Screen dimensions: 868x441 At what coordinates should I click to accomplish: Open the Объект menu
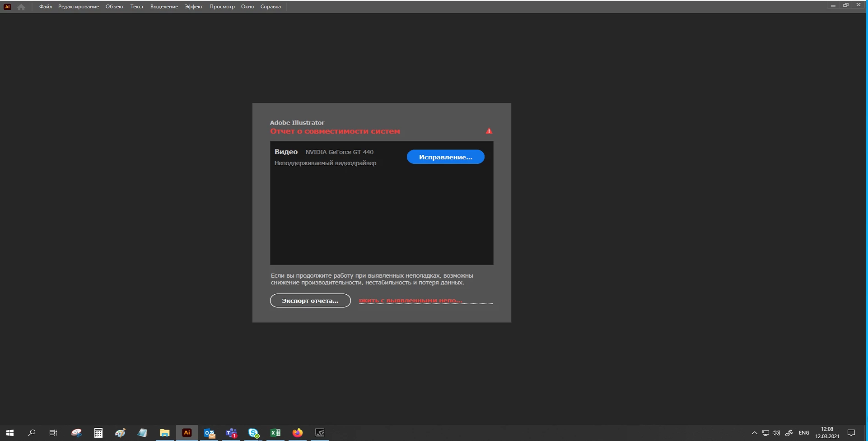115,7
